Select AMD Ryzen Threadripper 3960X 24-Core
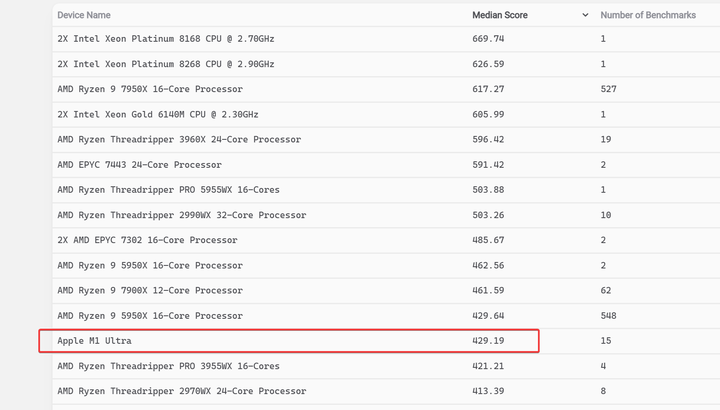 pyautogui.click(x=179, y=140)
